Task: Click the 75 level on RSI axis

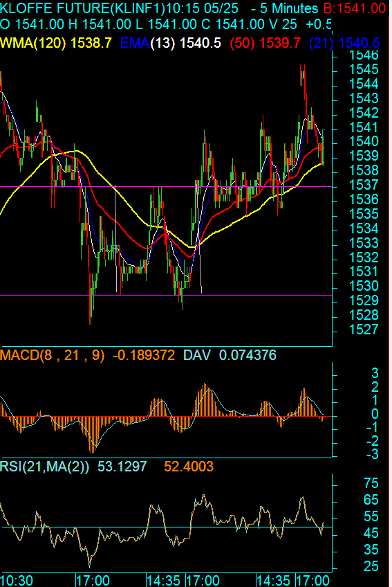Action: coord(371,483)
